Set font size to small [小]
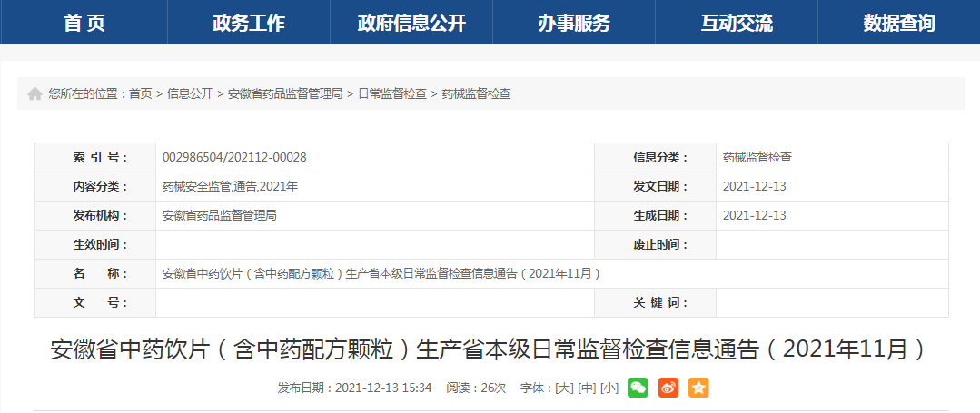This screenshot has height=413, width=980. coord(609,388)
